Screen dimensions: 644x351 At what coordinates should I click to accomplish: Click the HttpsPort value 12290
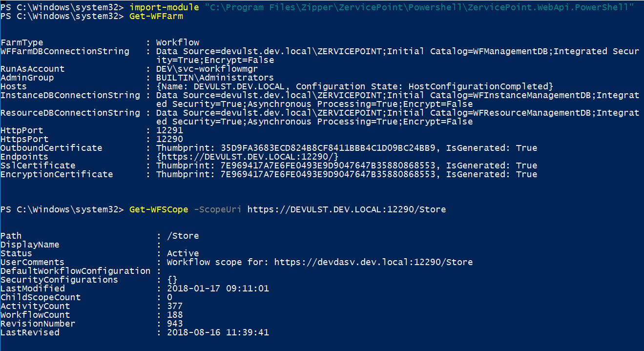(x=169, y=139)
